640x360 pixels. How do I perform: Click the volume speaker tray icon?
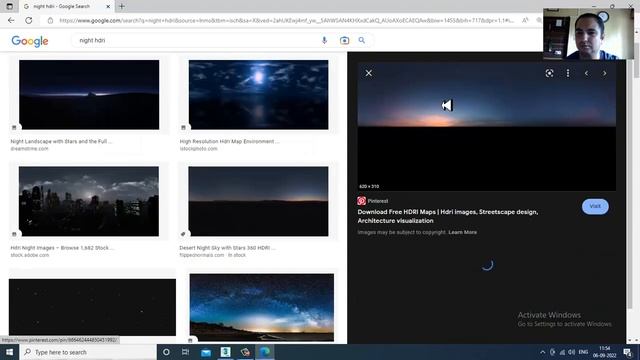coord(572,352)
